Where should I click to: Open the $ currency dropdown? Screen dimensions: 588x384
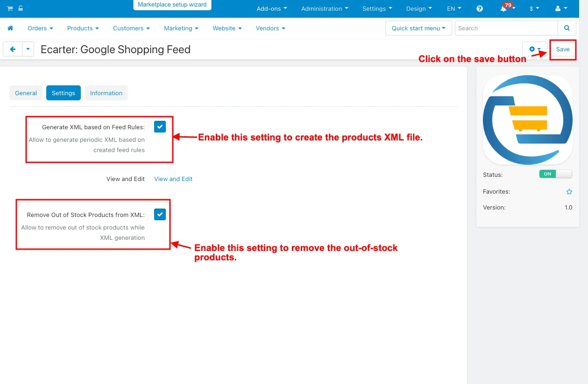534,8
